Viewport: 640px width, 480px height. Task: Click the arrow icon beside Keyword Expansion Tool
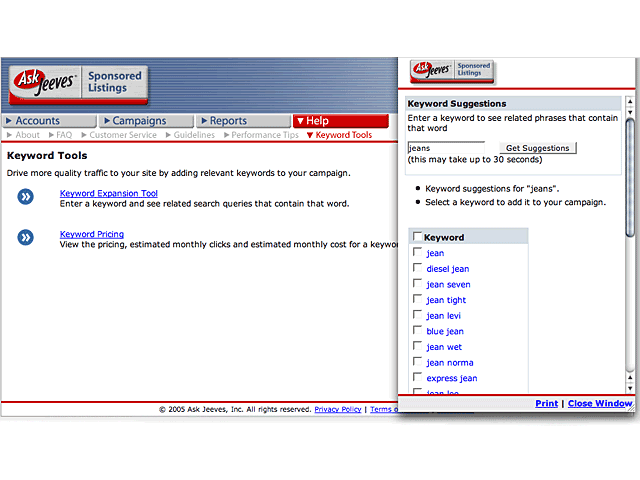pyautogui.click(x=25, y=197)
